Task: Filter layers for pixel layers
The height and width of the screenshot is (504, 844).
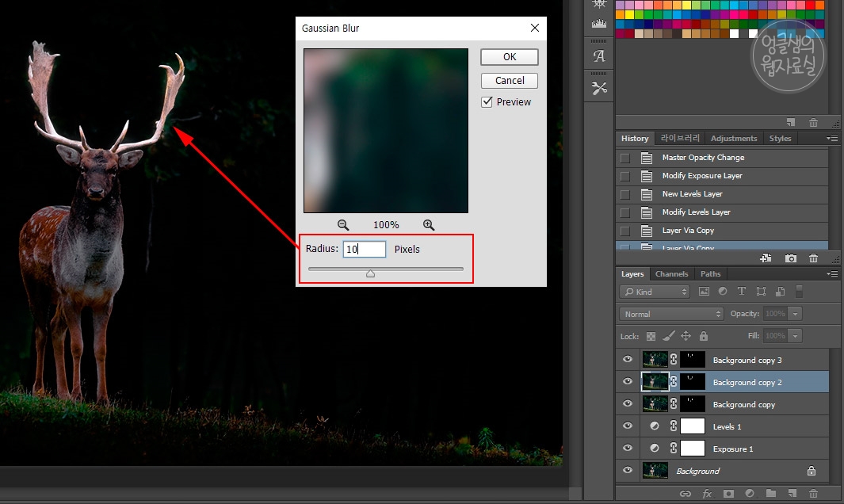Action: [x=704, y=292]
